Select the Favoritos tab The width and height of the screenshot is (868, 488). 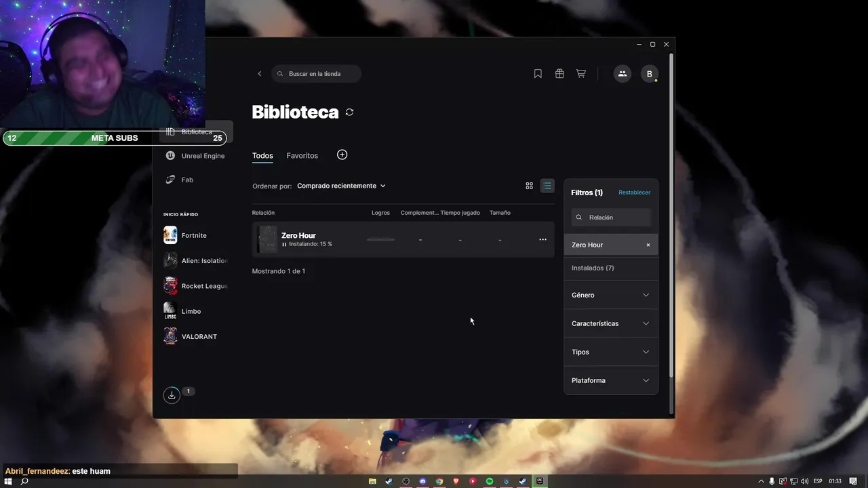coord(302,156)
